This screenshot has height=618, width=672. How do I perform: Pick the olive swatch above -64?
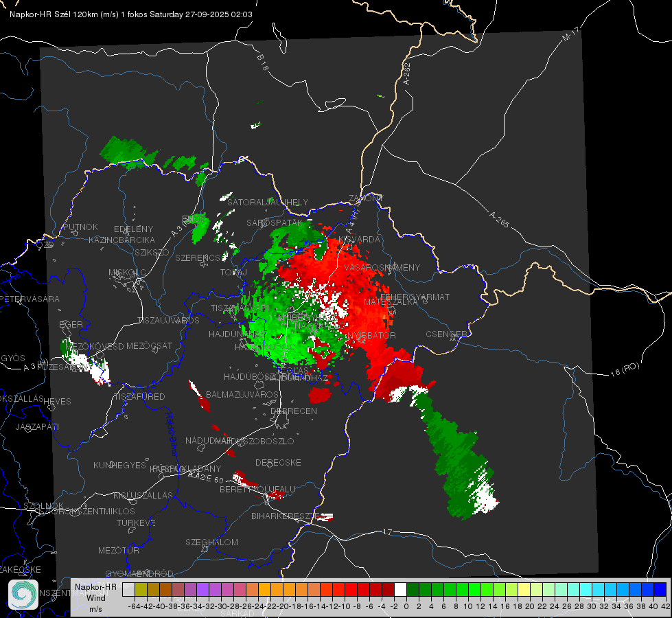point(141,590)
